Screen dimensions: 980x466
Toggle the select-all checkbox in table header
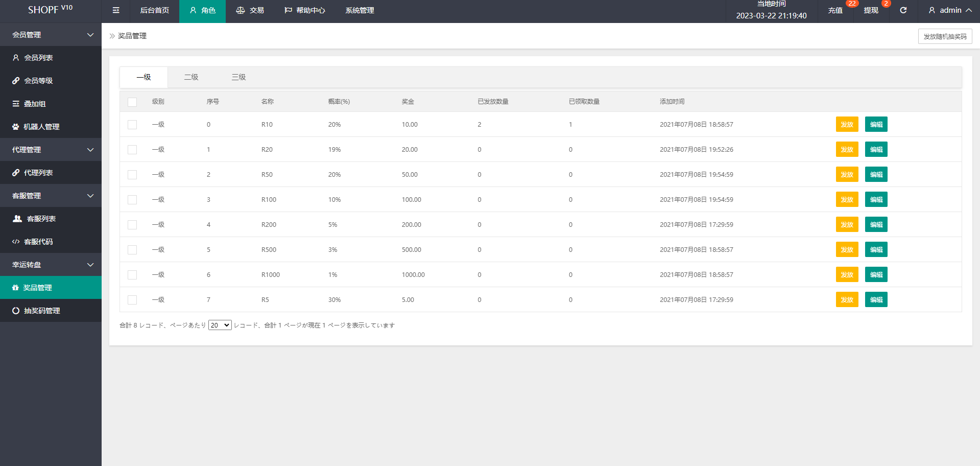coord(132,102)
